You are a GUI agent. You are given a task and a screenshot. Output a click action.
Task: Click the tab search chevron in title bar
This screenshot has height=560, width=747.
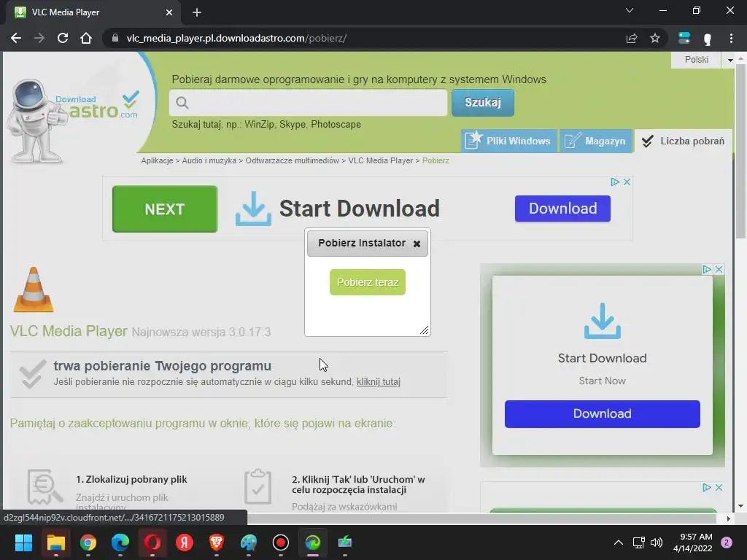pos(630,10)
